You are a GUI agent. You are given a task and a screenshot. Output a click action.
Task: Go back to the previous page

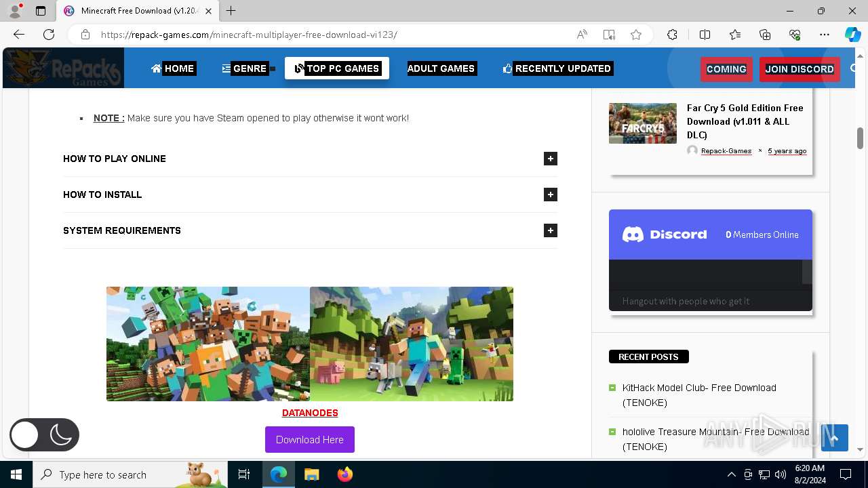[19, 35]
